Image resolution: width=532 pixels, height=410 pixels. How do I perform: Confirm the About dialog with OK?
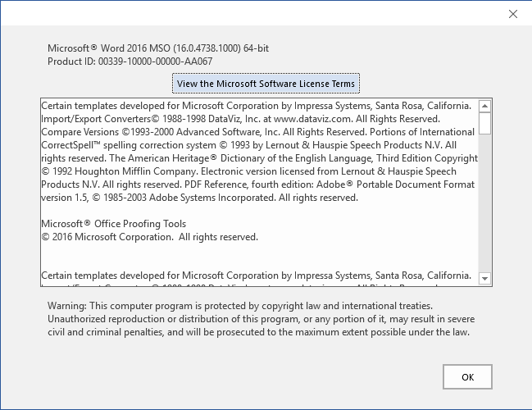[x=467, y=376]
